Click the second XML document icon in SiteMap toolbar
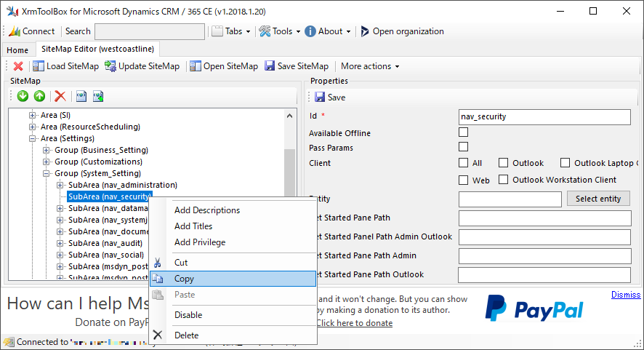 (98, 96)
